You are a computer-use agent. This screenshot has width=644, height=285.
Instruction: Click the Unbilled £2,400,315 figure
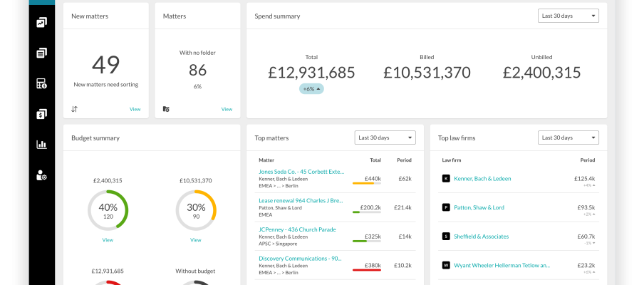click(541, 73)
